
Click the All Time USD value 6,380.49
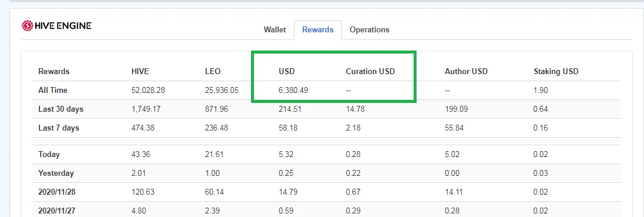293,90
